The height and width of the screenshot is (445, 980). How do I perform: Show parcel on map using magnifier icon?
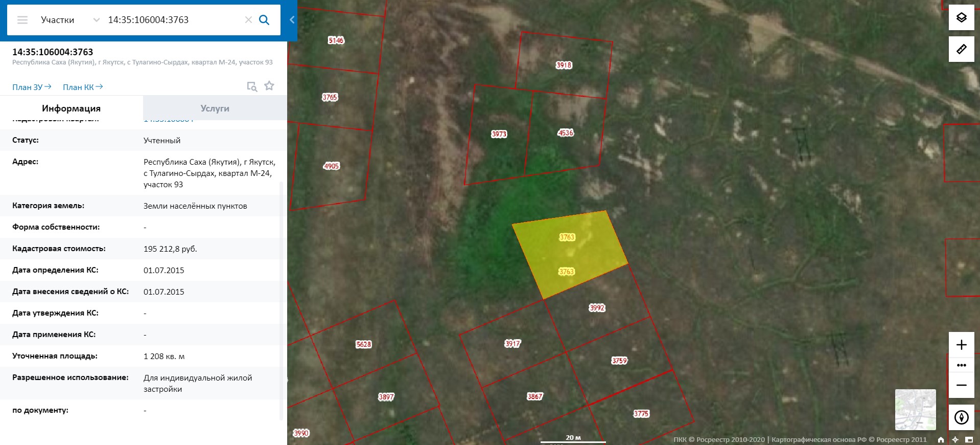tap(251, 86)
